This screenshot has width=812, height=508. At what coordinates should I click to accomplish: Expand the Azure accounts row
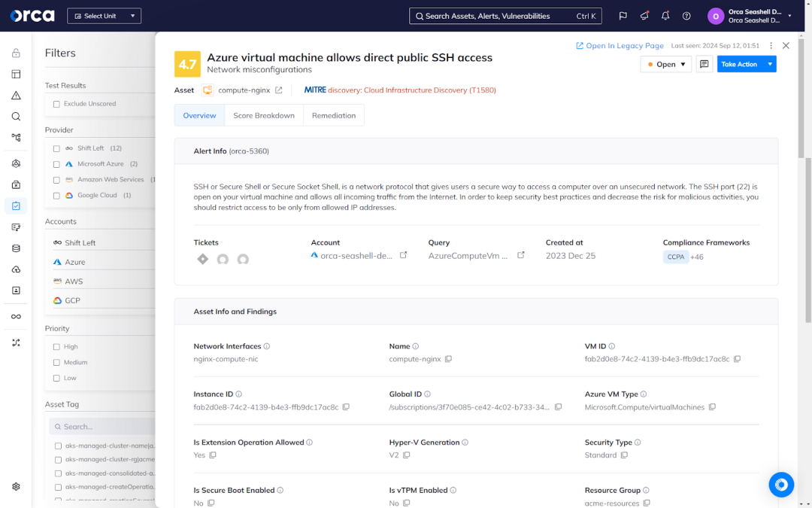pyautogui.click(x=104, y=263)
